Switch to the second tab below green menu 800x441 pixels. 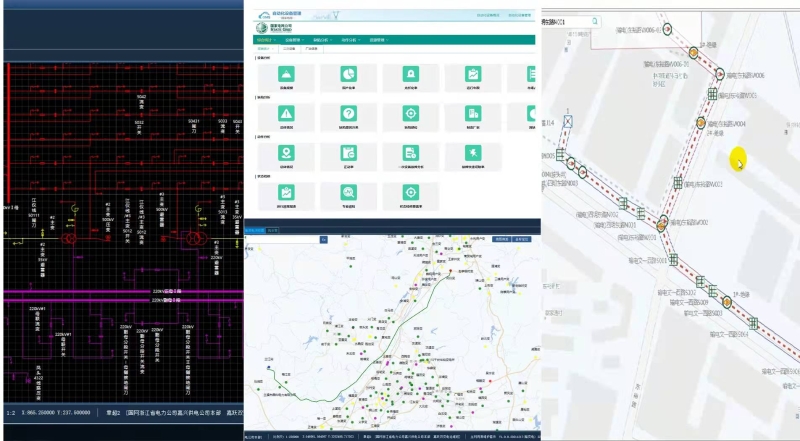click(x=290, y=48)
